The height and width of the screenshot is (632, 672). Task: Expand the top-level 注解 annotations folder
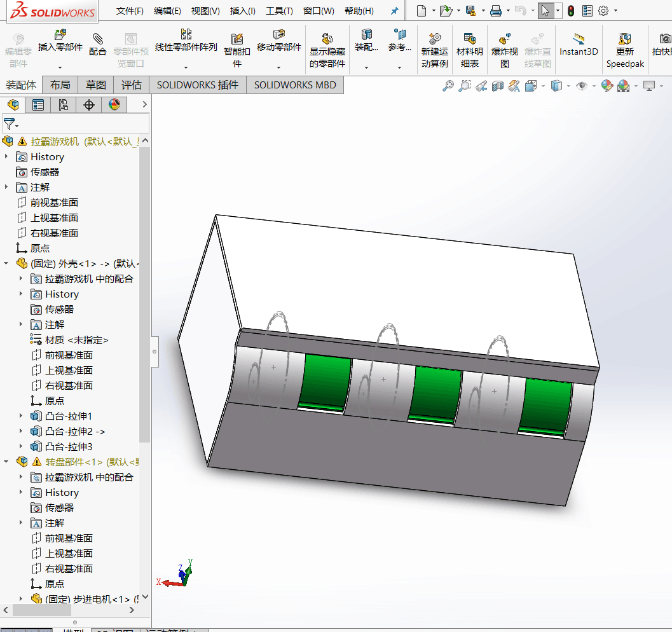point(6,187)
